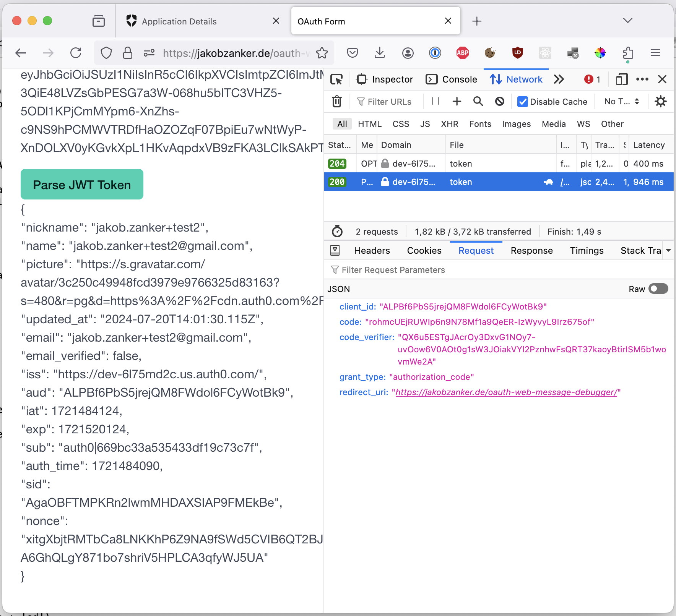Viewport: 676px width, 616px height.
Task: Open the Headers tab
Action: [372, 251]
